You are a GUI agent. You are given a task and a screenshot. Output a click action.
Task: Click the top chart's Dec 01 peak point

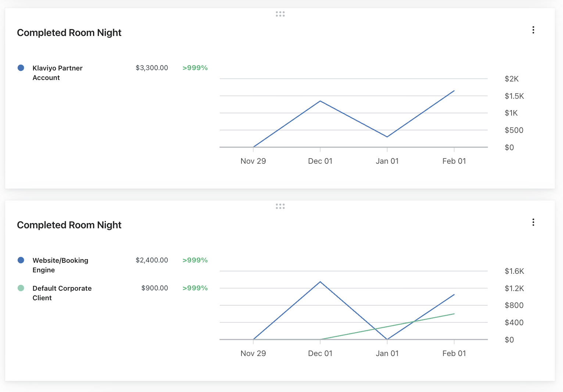(320, 101)
